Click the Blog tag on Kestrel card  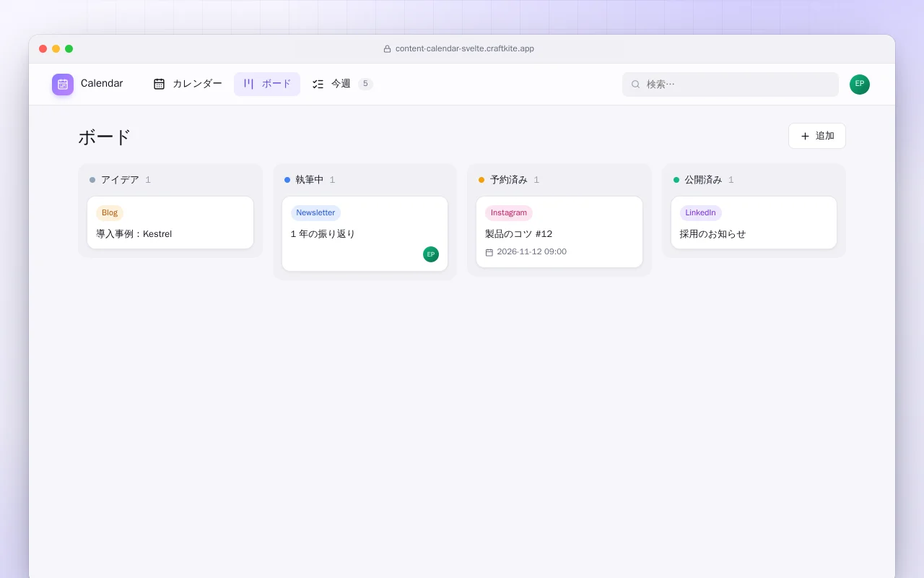[x=110, y=213]
